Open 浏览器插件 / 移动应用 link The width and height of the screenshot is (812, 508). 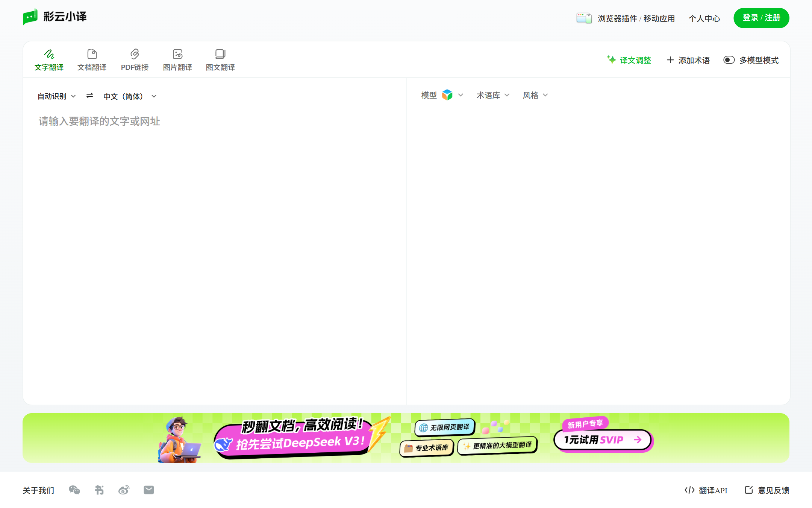636,18
